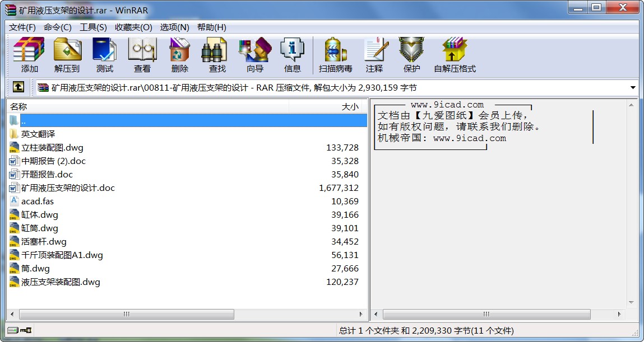Click the Extract To (解压到) icon

(67, 55)
